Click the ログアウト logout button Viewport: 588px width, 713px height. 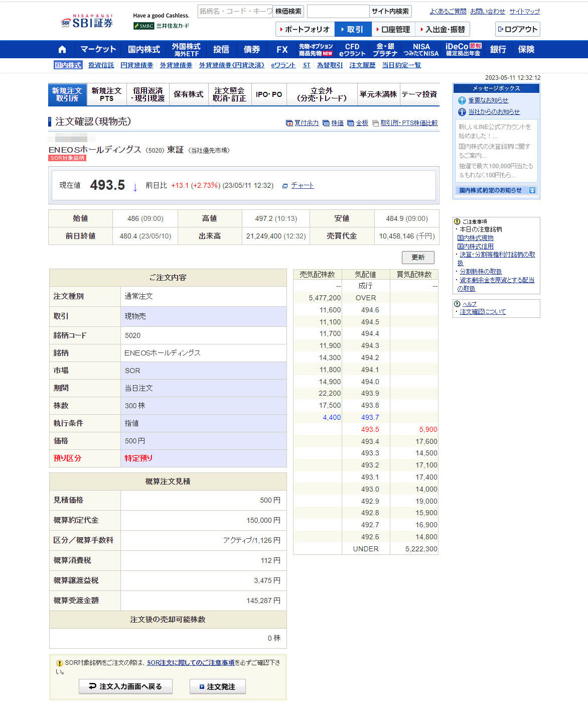click(517, 29)
